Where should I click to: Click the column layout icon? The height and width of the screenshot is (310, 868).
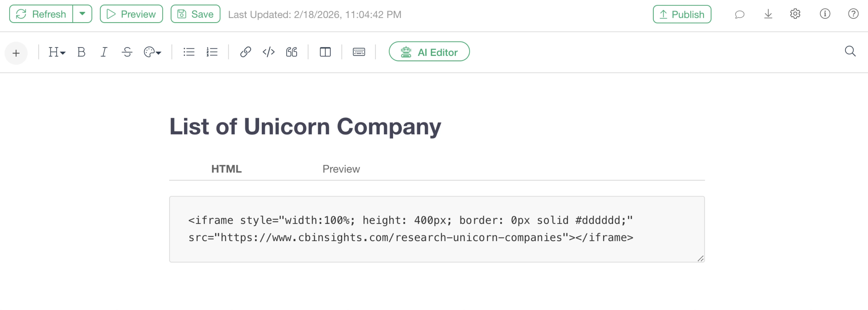tap(325, 52)
